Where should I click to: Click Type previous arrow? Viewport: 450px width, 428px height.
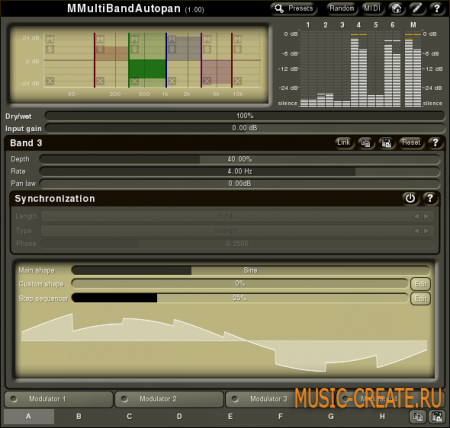tap(417, 231)
